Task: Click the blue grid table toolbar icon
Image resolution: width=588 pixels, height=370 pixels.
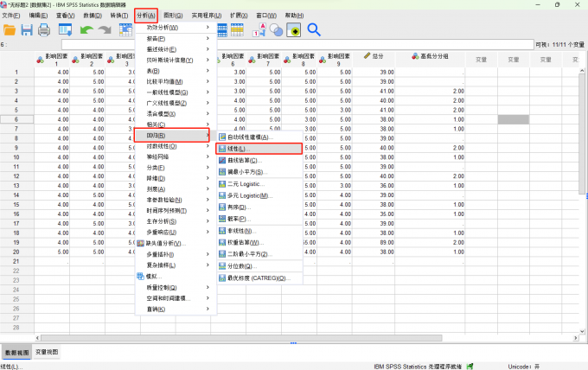Action: (222, 30)
